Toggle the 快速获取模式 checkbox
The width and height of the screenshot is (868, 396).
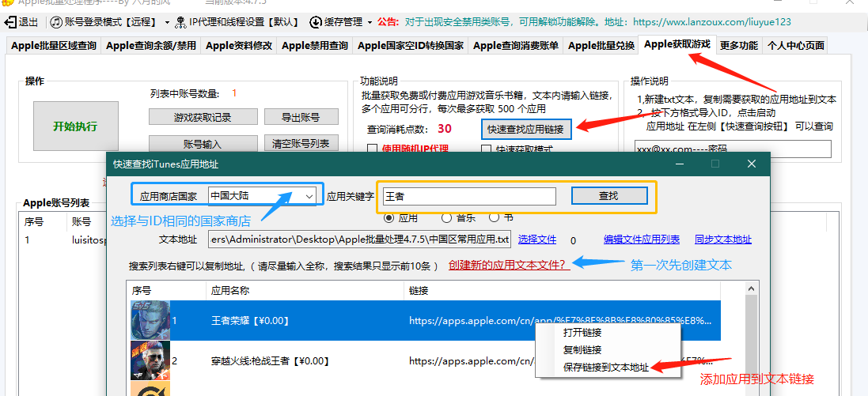pos(486,149)
